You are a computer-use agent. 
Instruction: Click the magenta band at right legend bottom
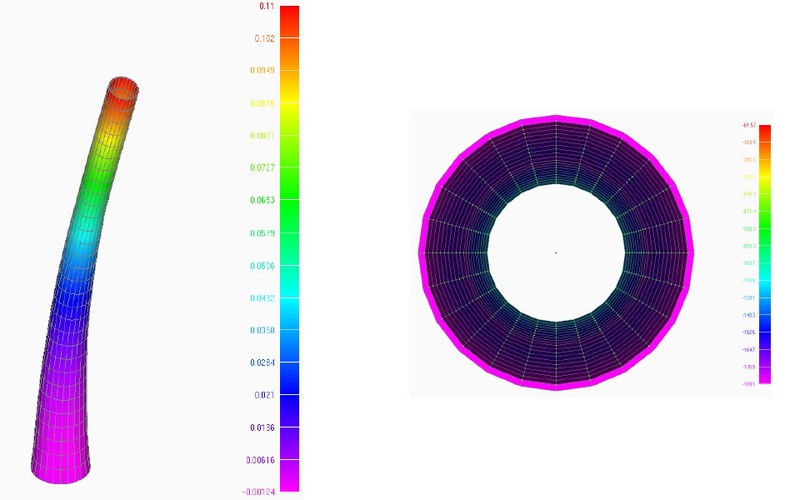click(764, 376)
